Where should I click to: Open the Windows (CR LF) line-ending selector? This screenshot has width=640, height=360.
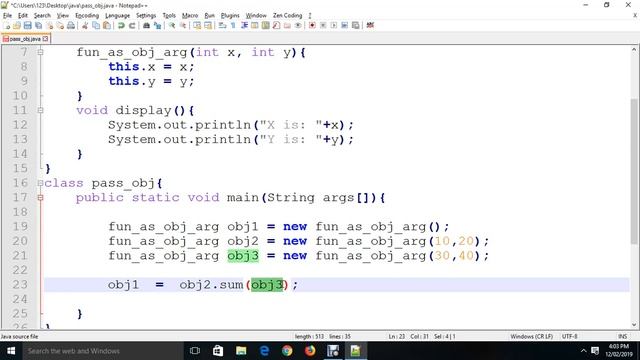531,336
